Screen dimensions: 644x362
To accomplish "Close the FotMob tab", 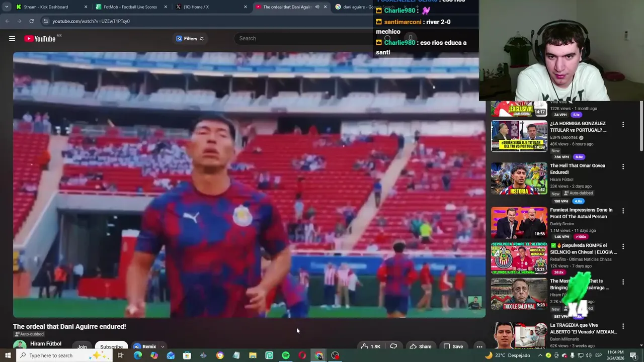I will pyautogui.click(x=166, y=7).
